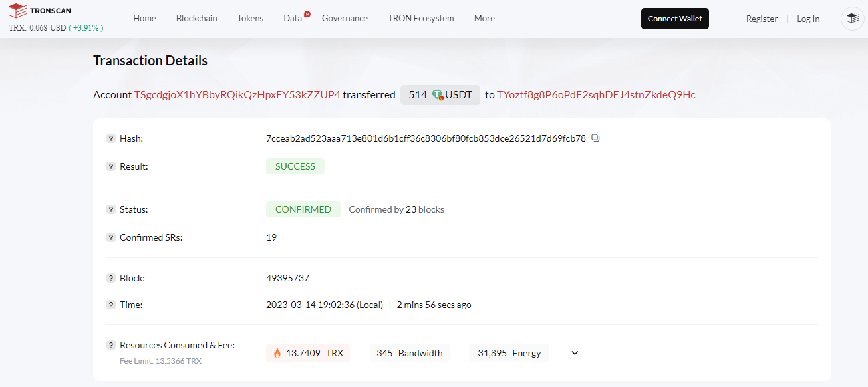Viewport: 868px width, 387px height.
Task: Expand resources consumed details chevron
Action: (575, 353)
